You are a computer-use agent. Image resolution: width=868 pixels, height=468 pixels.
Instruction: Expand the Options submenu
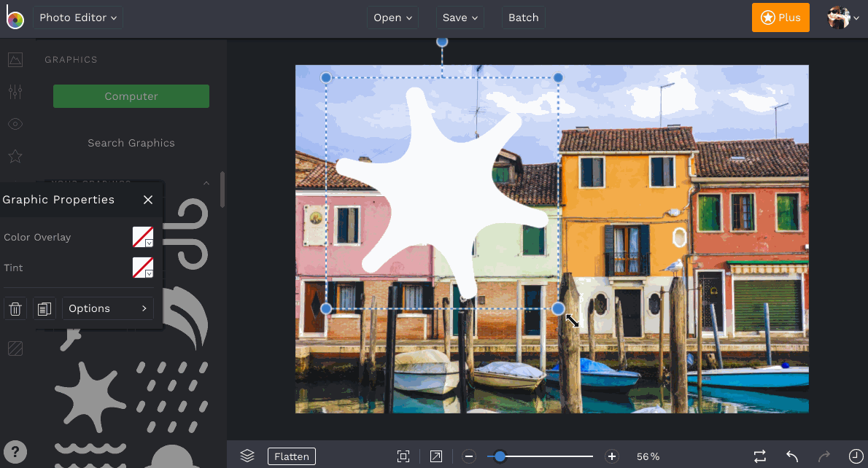[108, 309]
